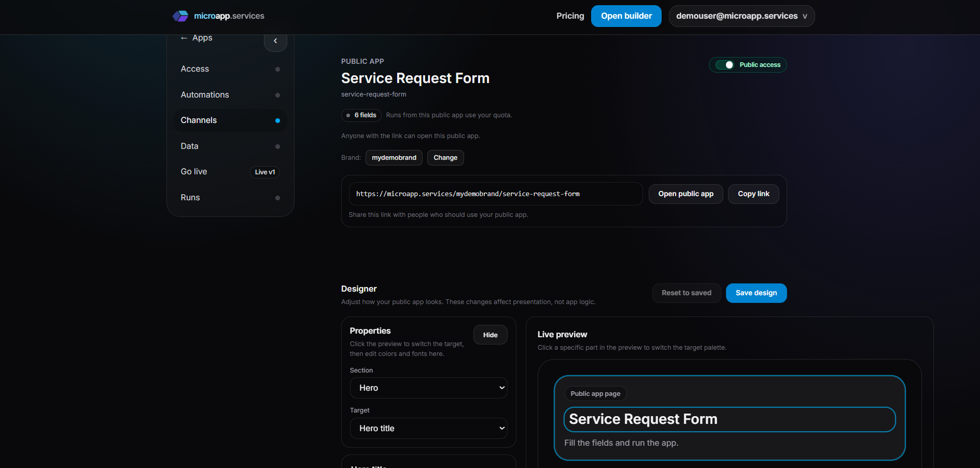Open the Target dropdown showing Hero title
980x468 pixels.
coord(428,428)
